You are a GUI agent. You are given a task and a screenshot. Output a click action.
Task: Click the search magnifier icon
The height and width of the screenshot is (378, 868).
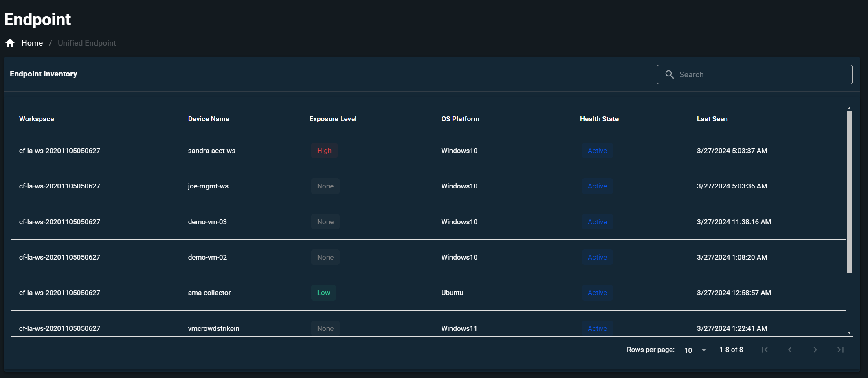click(669, 74)
